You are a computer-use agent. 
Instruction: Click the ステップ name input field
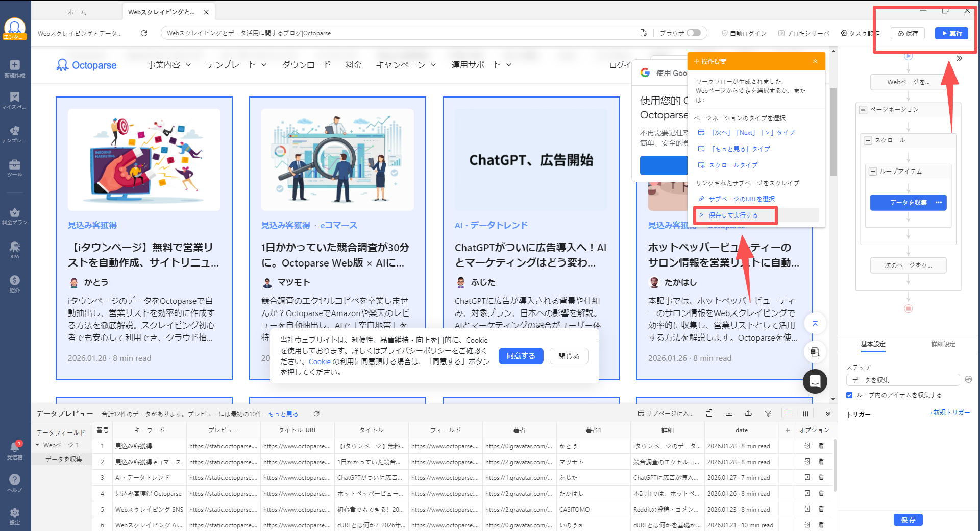tap(902, 379)
